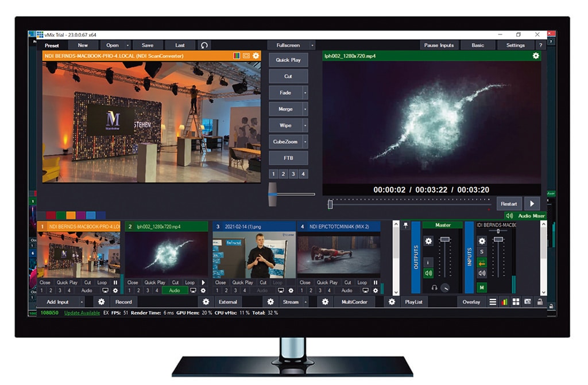Open the gear settings next to Record
588x385 pixels.
pyautogui.click(x=102, y=302)
